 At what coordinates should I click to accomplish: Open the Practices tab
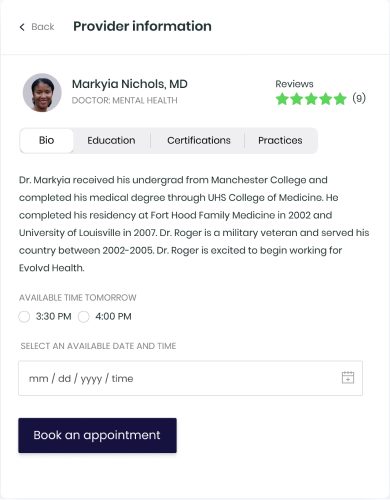click(x=280, y=140)
